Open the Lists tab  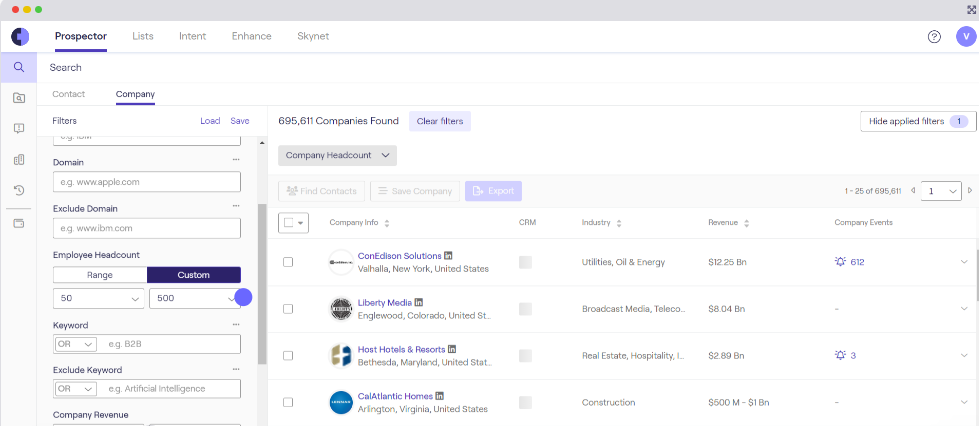click(142, 36)
